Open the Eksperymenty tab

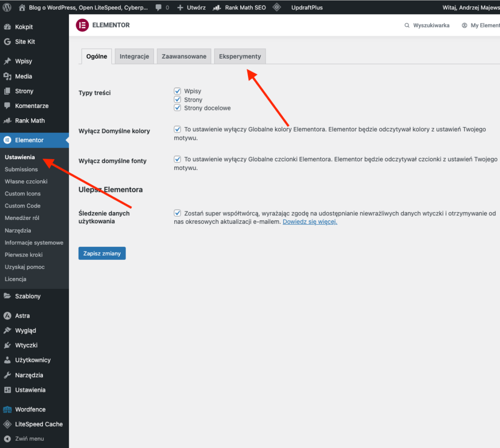(x=240, y=57)
